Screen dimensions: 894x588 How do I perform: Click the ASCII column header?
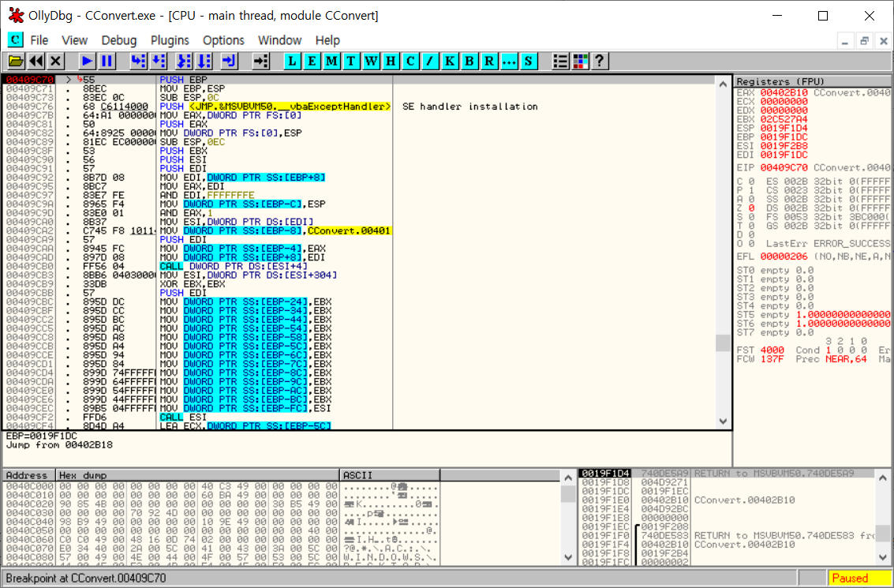click(390, 475)
